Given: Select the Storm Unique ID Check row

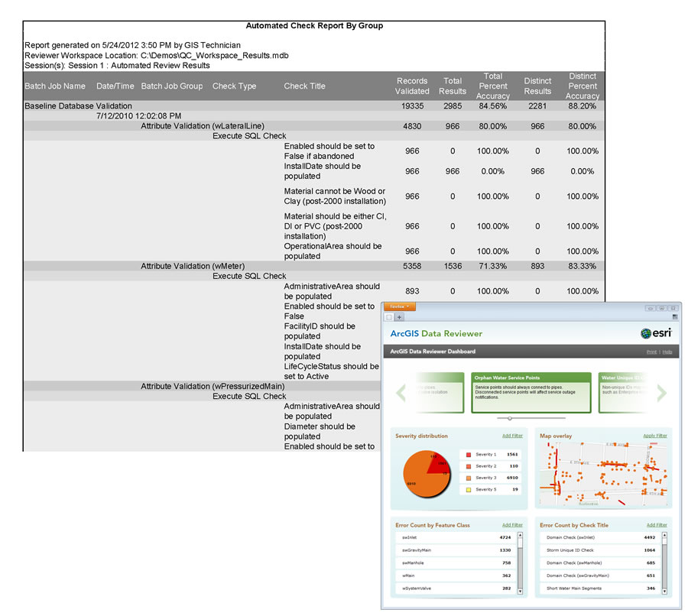Looking at the screenshot, I should click(599, 550).
